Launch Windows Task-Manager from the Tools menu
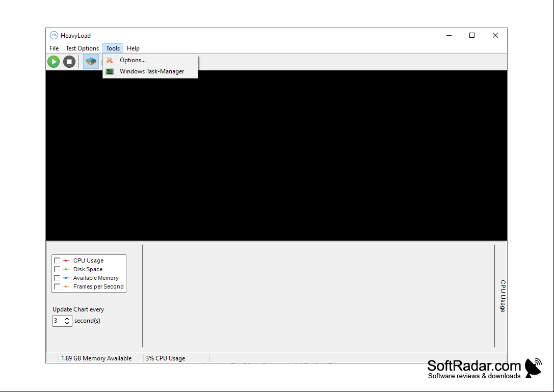The height and width of the screenshot is (392, 554). click(x=150, y=71)
